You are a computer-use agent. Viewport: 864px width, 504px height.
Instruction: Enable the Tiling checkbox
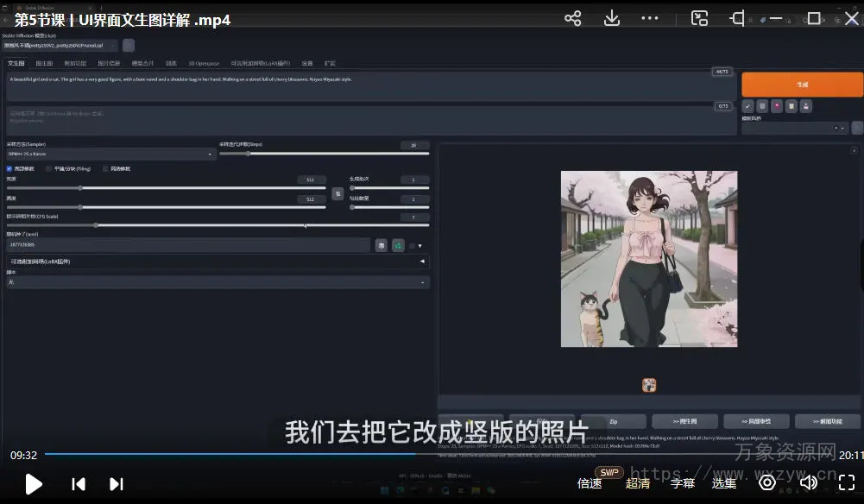click(x=48, y=168)
